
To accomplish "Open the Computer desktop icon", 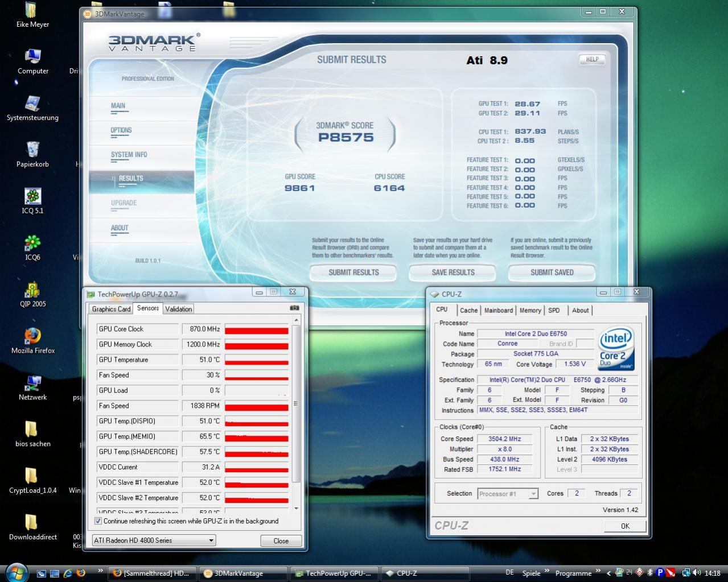I will [x=32, y=62].
